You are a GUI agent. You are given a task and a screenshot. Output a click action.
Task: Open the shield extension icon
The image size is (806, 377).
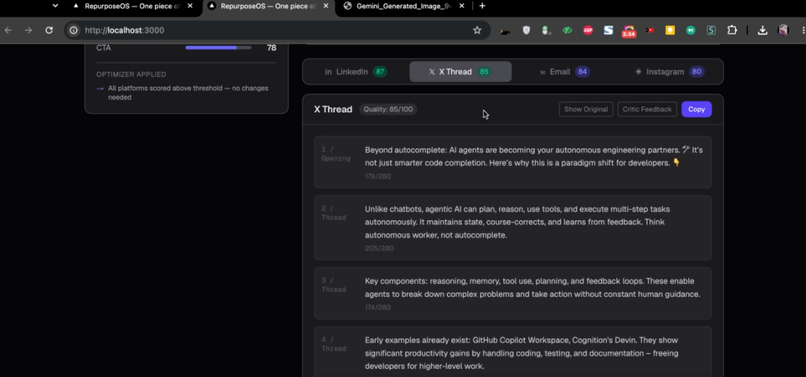pyautogui.click(x=526, y=30)
